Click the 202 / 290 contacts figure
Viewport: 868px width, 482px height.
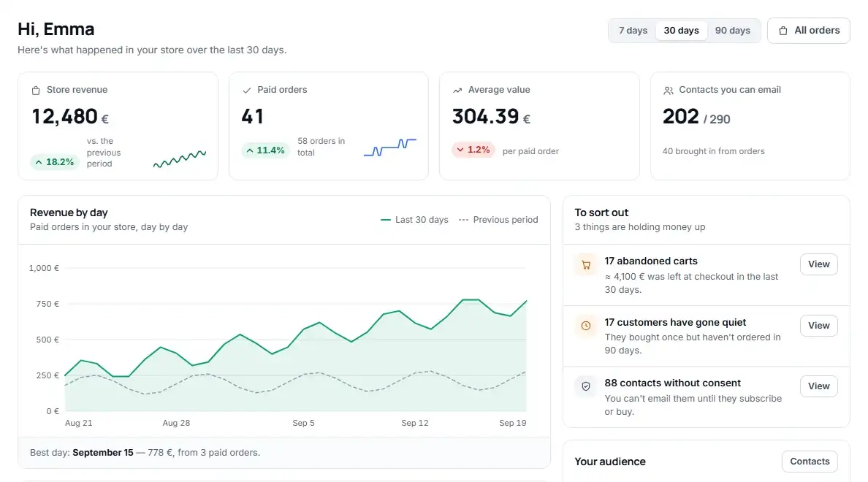coord(696,117)
